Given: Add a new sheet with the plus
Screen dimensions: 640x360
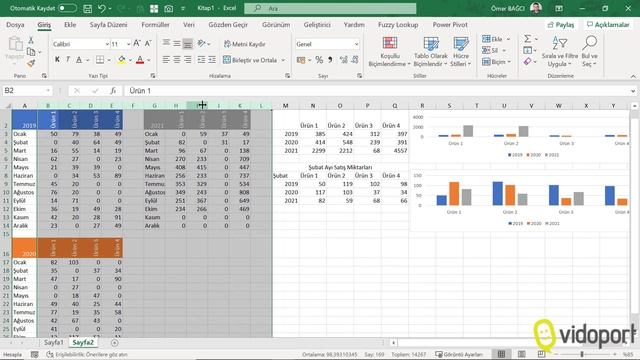Looking at the screenshot, I should tap(115, 343).
